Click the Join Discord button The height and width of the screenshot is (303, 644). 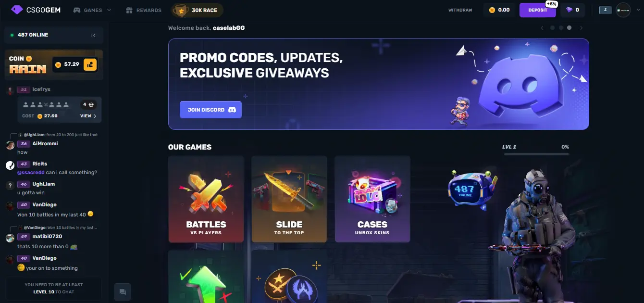pos(211,110)
